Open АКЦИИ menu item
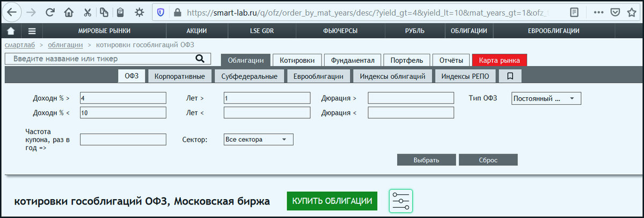 point(197,31)
